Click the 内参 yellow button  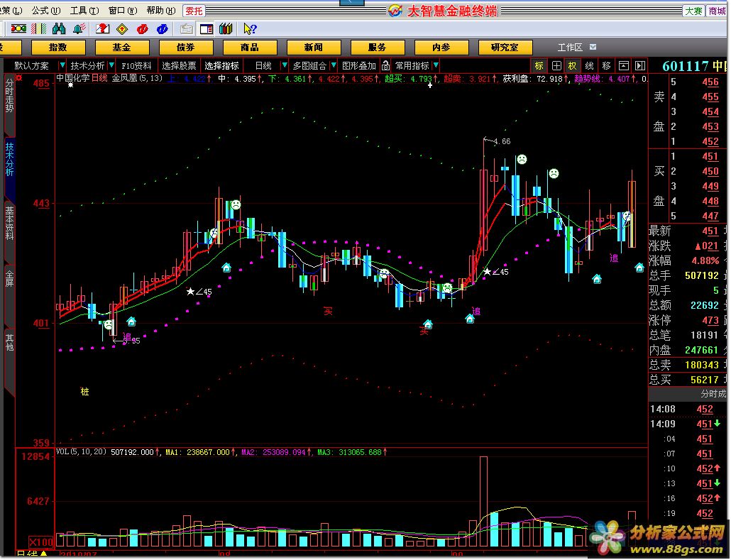click(x=441, y=47)
